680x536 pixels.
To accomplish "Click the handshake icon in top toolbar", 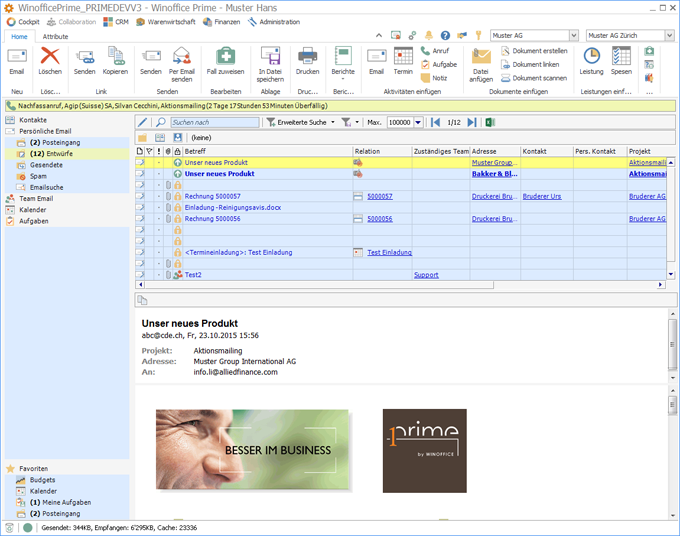I will (x=462, y=36).
